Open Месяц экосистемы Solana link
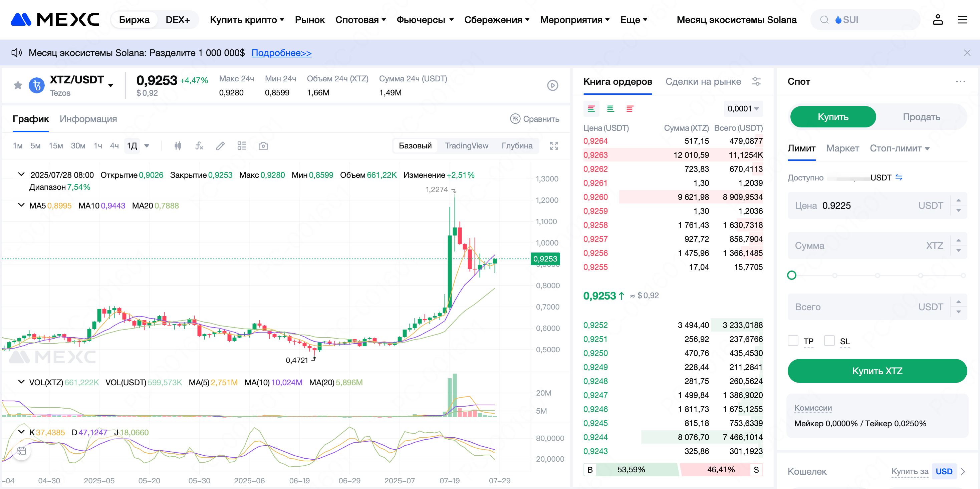This screenshot has height=489, width=980. coord(736,20)
